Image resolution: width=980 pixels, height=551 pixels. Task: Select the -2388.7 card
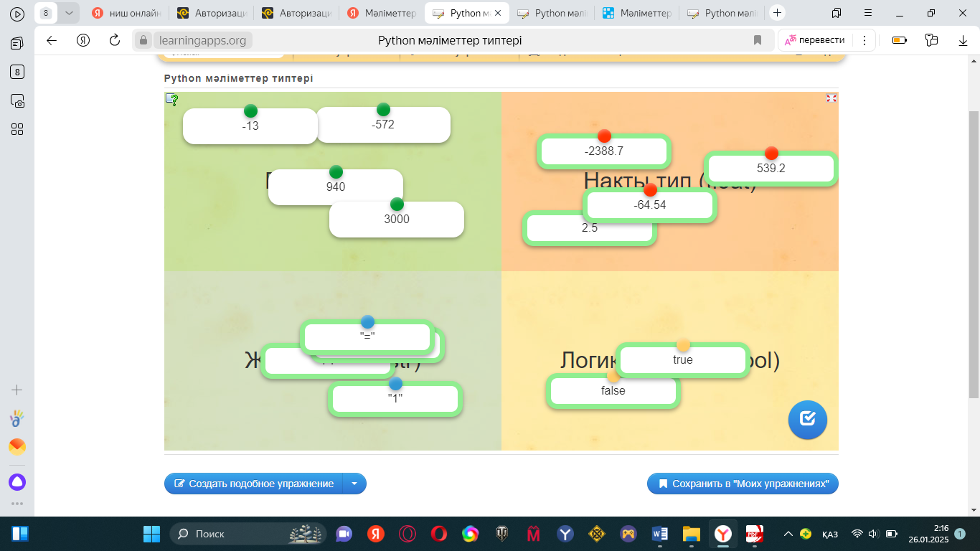604,151
